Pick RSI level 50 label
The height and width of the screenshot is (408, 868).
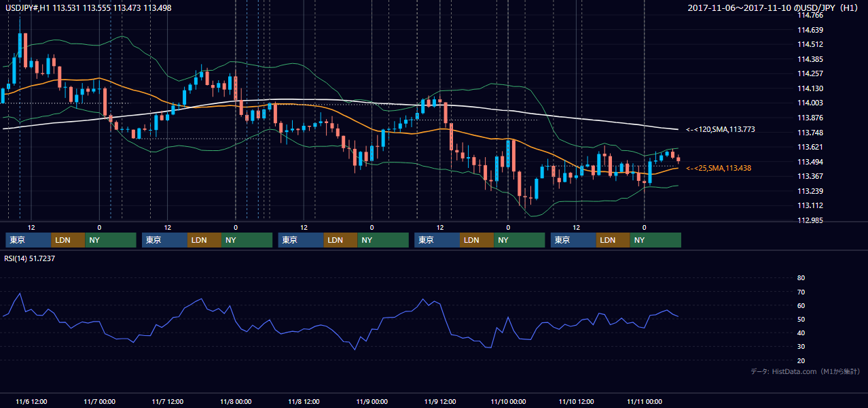[801, 319]
